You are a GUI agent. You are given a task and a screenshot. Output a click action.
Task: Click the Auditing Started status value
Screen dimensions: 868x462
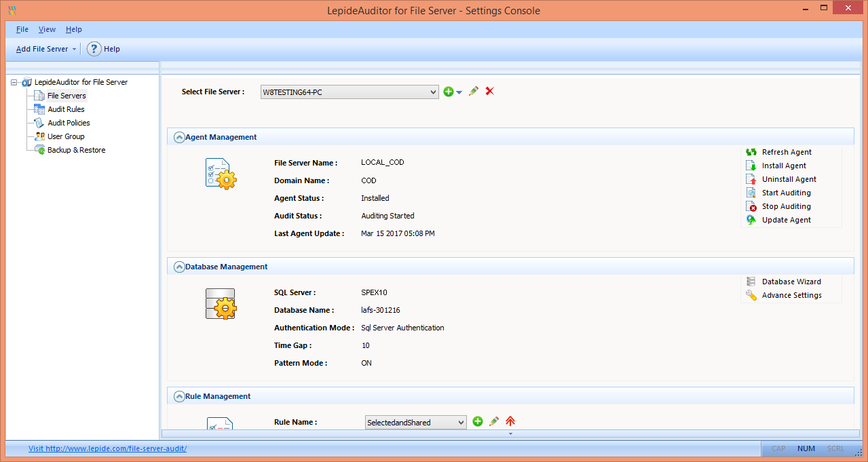pyautogui.click(x=388, y=216)
